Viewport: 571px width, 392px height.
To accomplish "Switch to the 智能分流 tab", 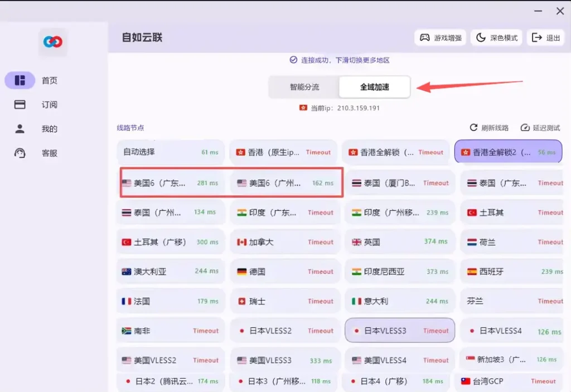I will [303, 87].
